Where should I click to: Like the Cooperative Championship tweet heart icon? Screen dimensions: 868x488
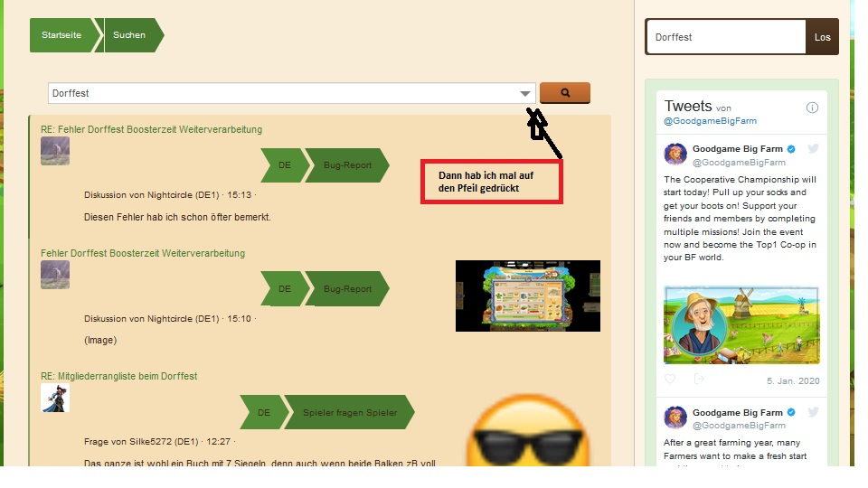pyautogui.click(x=670, y=379)
